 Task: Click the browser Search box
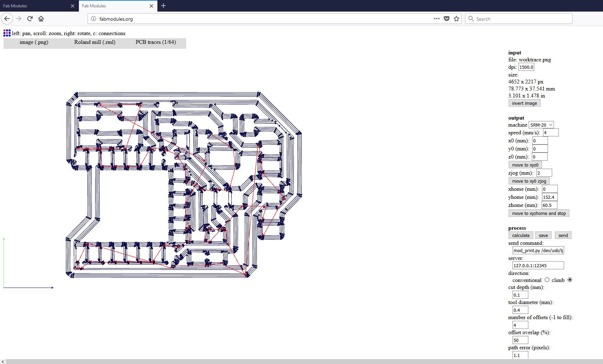click(x=519, y=19)
